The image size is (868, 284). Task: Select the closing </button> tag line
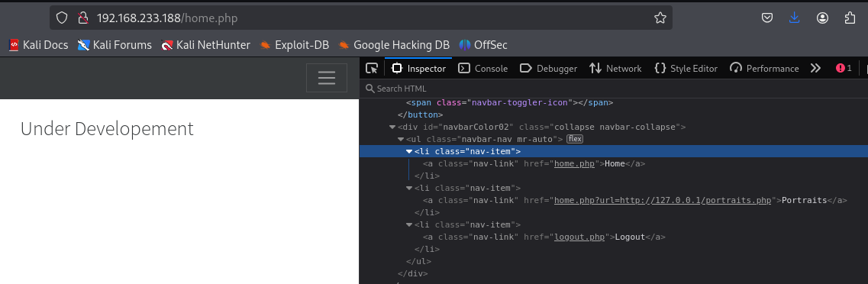click(x=420, y=115)
